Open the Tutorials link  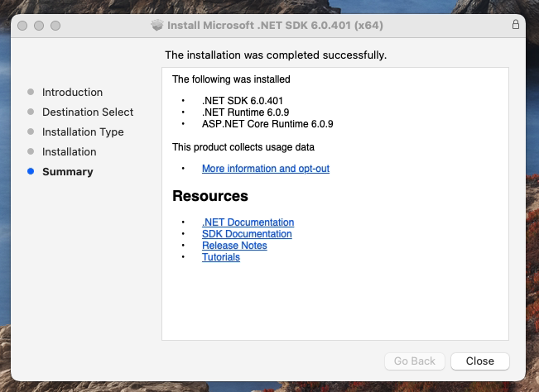221,257
